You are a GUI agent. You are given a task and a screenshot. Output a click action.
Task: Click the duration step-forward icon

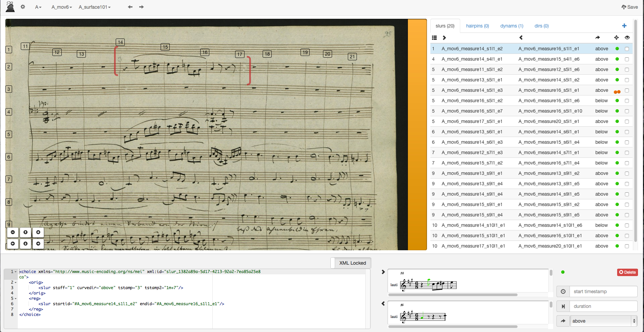[x=563, y=306]
